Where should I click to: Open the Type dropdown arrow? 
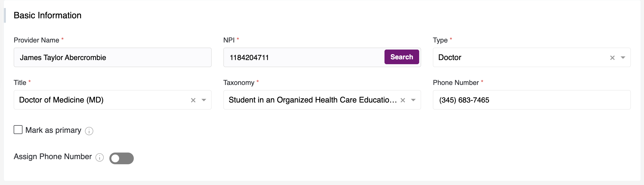point(623,58)
